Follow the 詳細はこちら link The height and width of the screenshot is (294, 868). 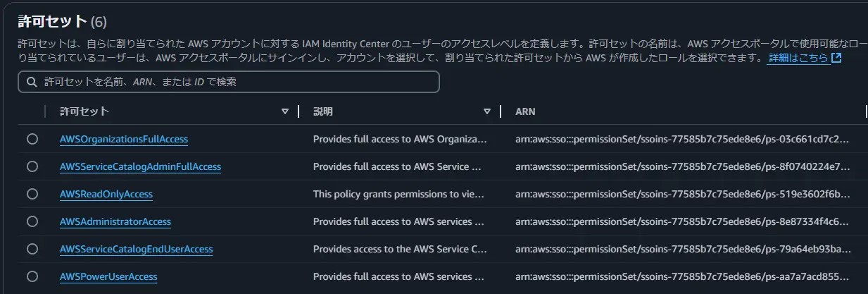[x=798, y=58]
